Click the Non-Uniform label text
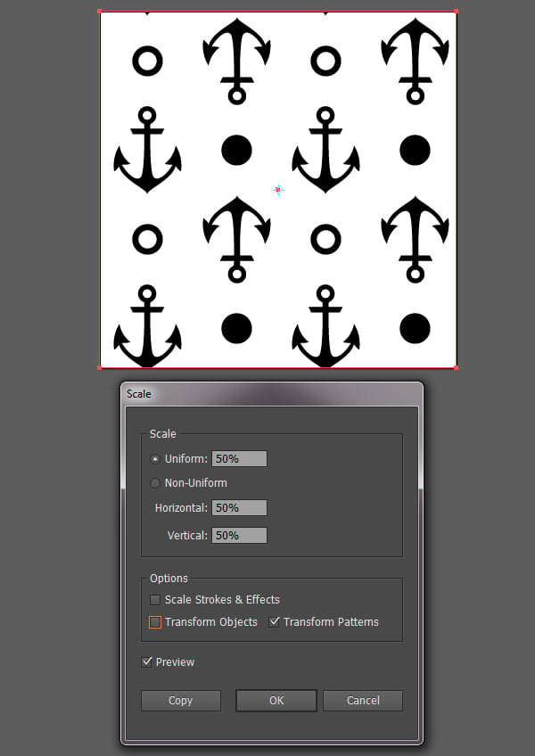 [x=196, y=483]
